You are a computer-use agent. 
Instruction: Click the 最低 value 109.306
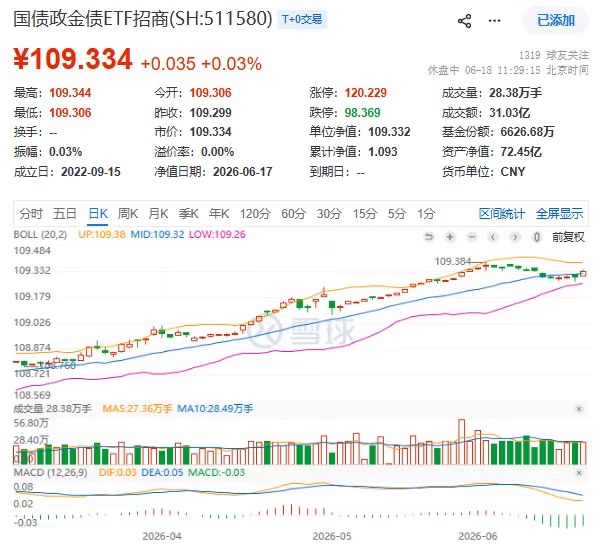click(x=70, y=113)
